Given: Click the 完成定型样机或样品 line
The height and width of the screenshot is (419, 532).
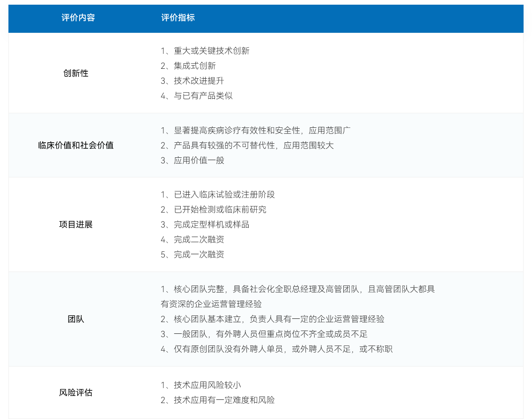Looking at the screenshot, I should click(205, 224).
